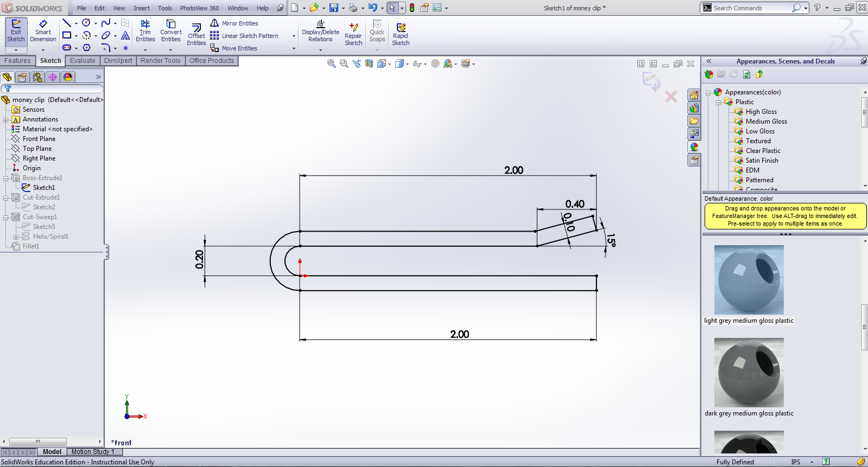This screenshot has width=868, height=467.
Task: Open the IPS unit system selector
Action: (796, 462)
